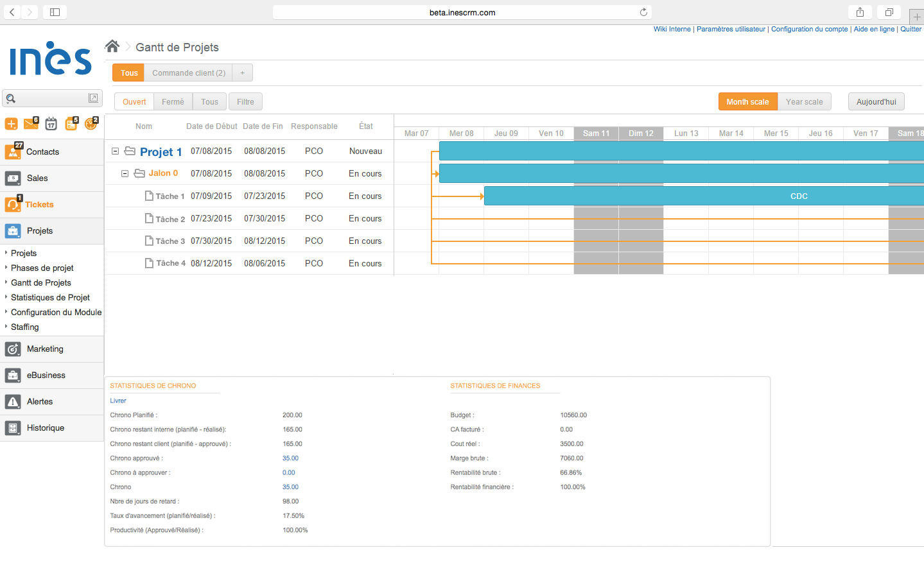Open the quick add menu icon
The image size is (924, 577).
coord(11,123)
